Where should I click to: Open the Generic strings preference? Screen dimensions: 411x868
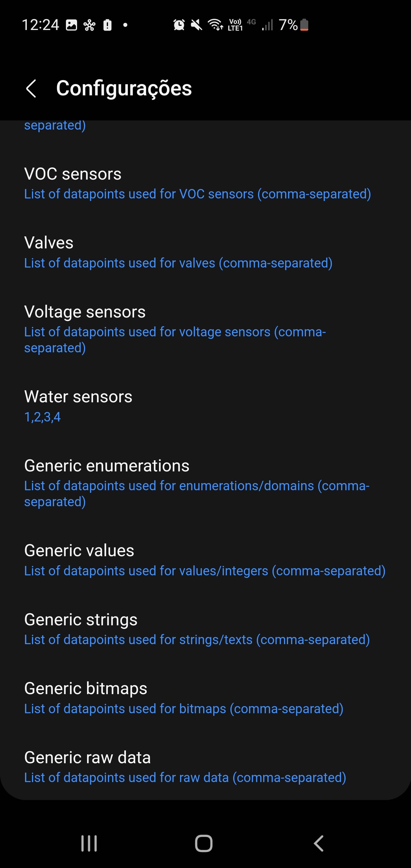tap(197, 629)
